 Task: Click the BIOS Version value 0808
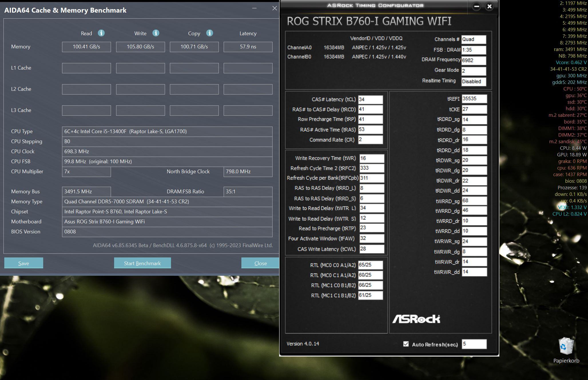(167, 232)
